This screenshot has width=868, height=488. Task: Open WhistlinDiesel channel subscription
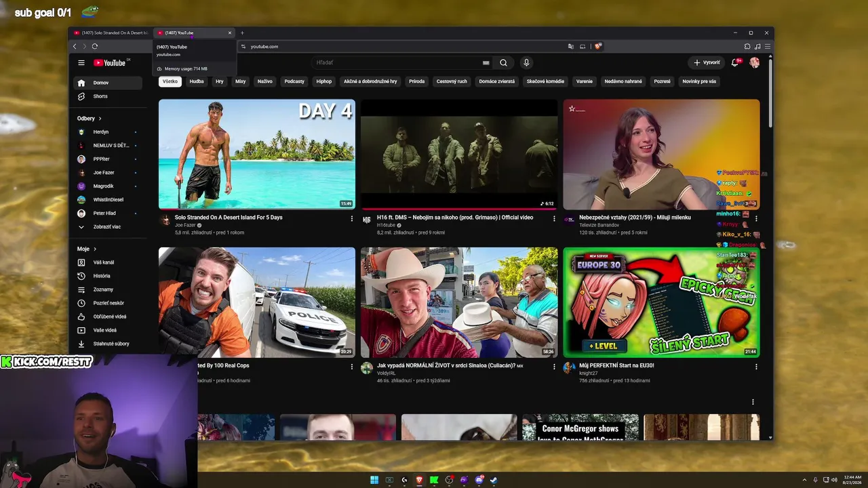tap(108, 200)
